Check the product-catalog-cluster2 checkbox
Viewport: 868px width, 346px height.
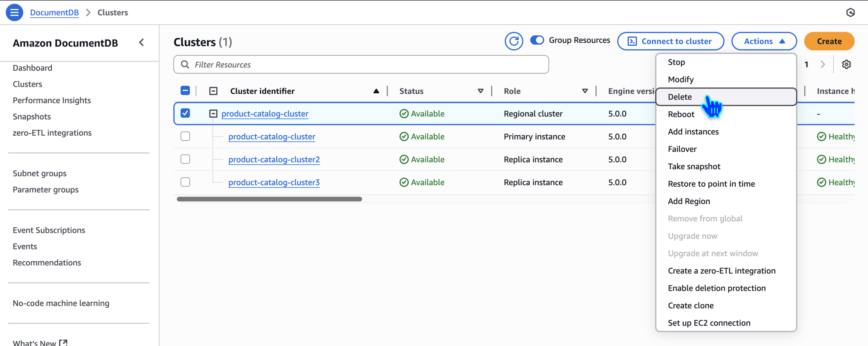[x=185, y=159]
